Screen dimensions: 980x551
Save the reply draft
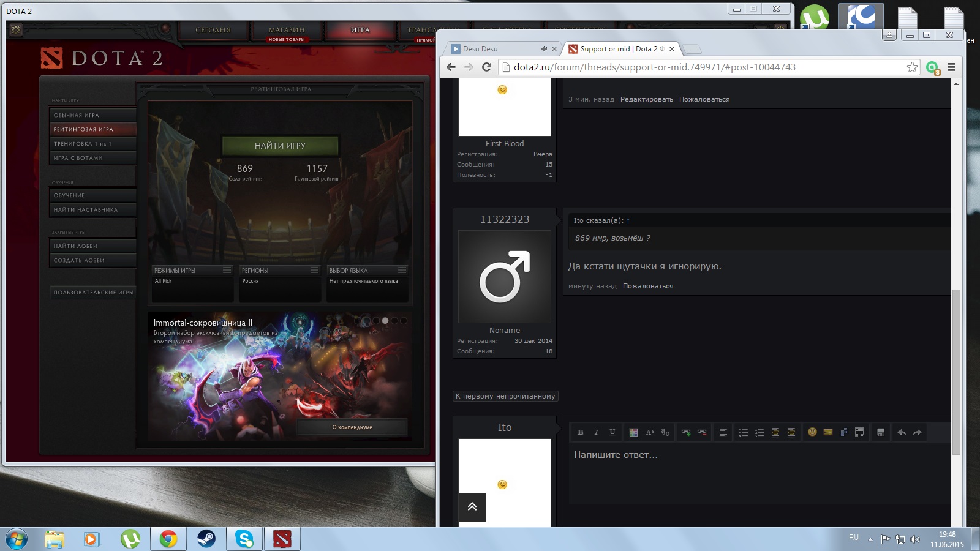881,432
